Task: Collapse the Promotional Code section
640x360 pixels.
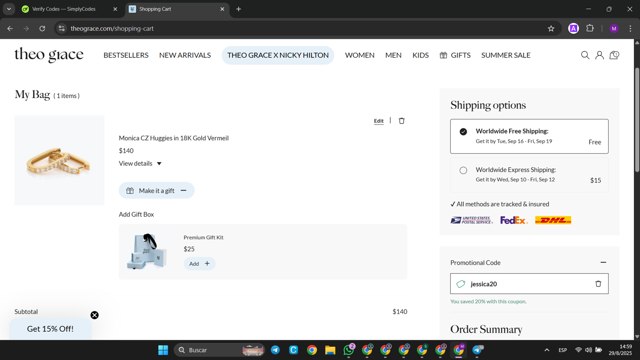Action: pyautogui.click(x=603, y=262)
